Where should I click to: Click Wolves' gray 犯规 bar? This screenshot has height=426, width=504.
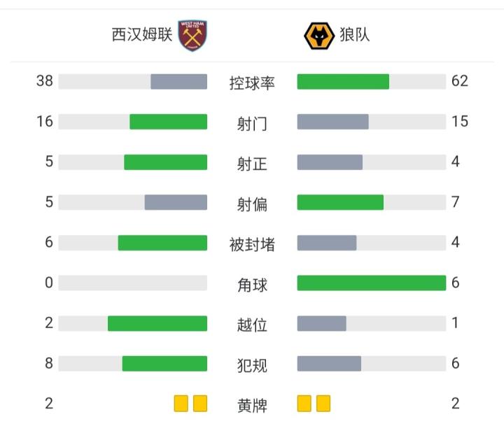[329, 364]
